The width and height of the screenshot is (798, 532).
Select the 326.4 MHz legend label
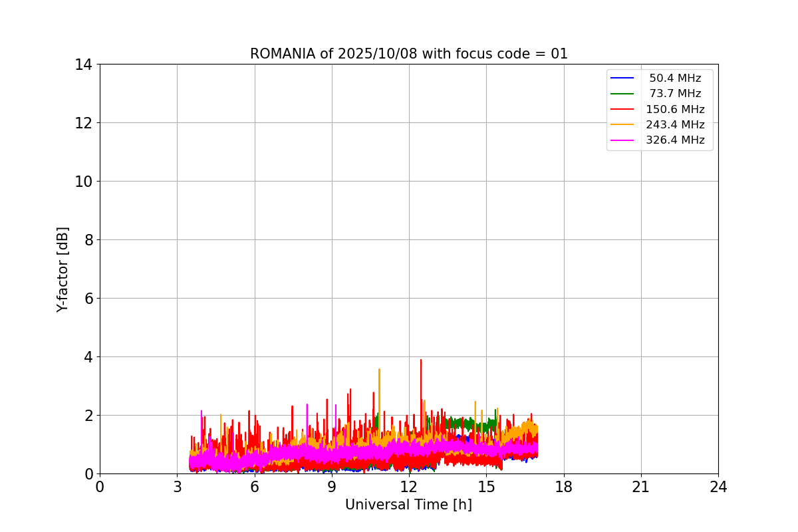[675, 140]
